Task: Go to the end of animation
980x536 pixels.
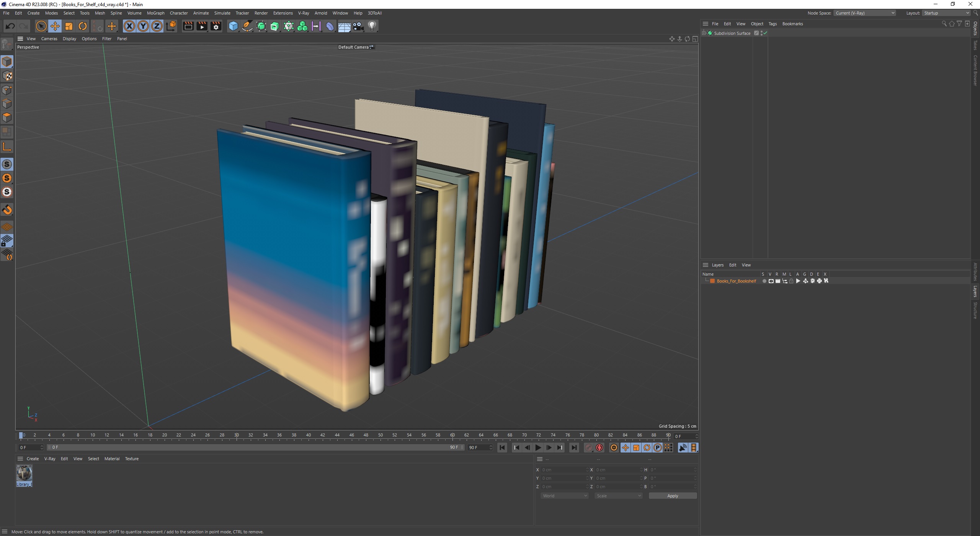Action: pos(574,448)
